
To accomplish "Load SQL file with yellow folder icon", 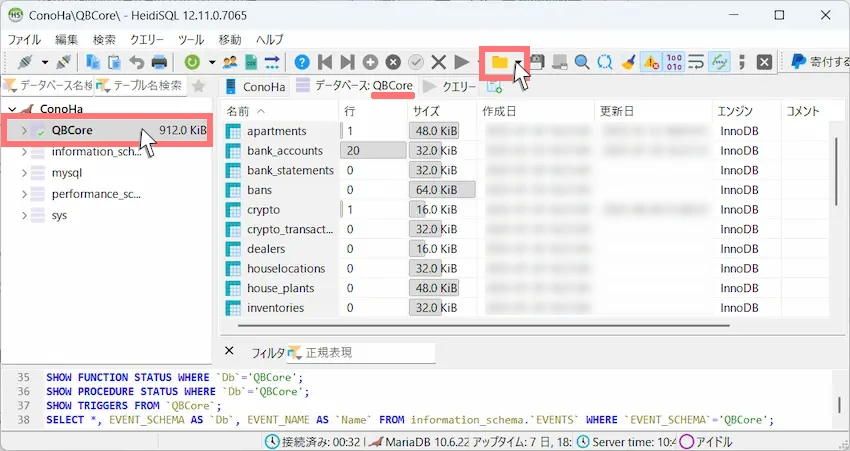I will point(499,62).
